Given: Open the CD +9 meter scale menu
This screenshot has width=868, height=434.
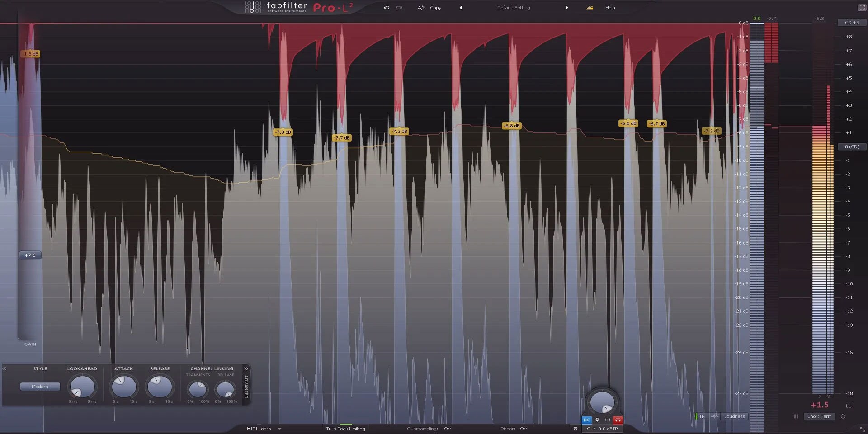Looking at the screenshot, I should pyautogui.click(x=852, y=23).
